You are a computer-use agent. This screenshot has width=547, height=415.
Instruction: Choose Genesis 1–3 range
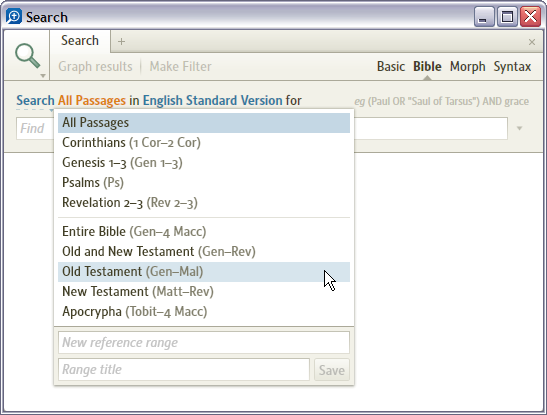204,163
